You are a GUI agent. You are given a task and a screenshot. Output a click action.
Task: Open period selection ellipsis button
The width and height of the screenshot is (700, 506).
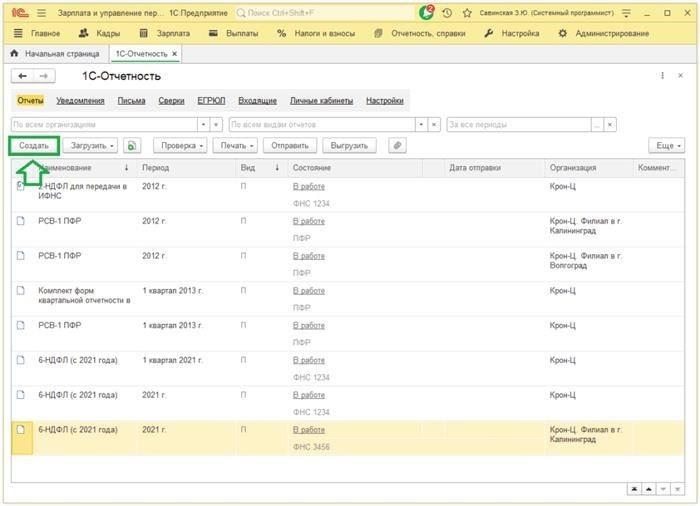(597, 125)
